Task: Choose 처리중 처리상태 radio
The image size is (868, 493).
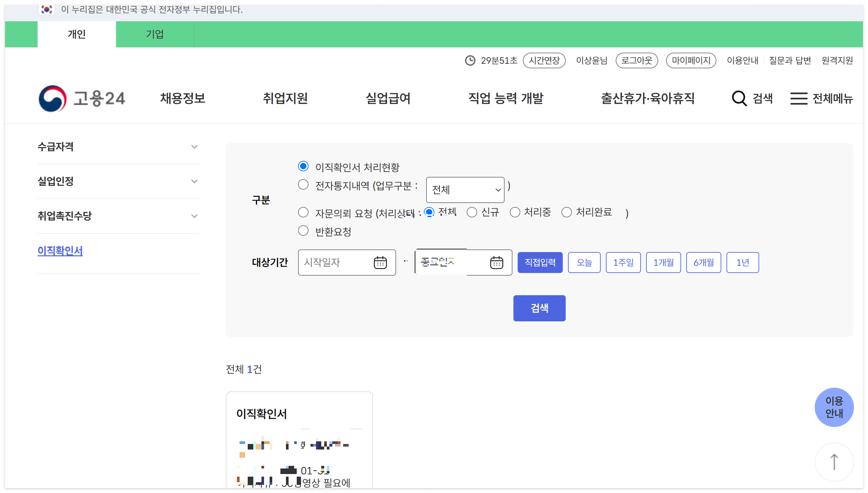Action: pos(515,212)
